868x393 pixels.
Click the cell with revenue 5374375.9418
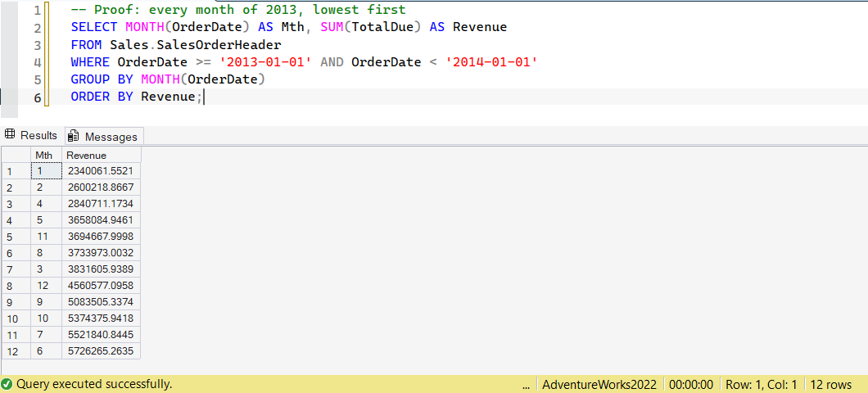tap(101, 318)
